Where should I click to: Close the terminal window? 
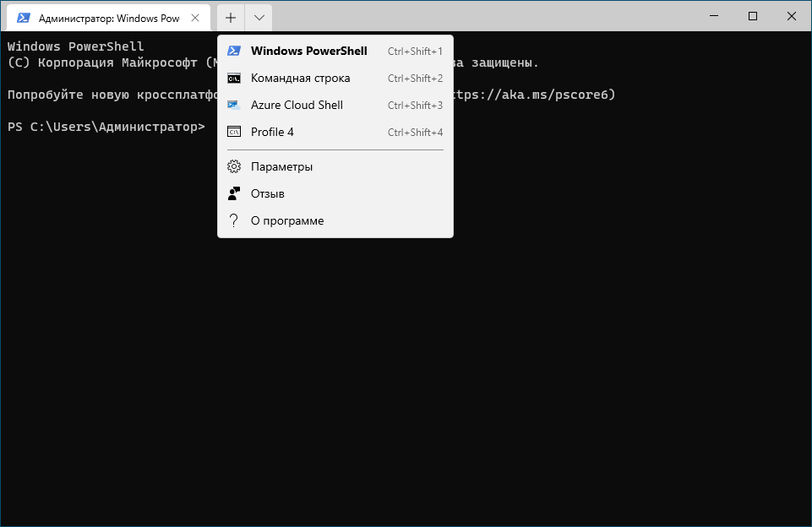point(791,16)
